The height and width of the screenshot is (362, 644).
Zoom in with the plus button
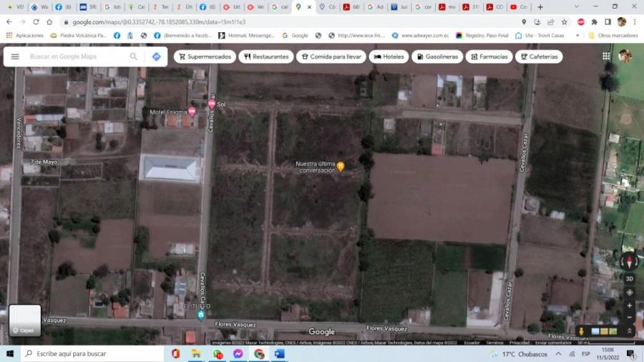point(629,305)
